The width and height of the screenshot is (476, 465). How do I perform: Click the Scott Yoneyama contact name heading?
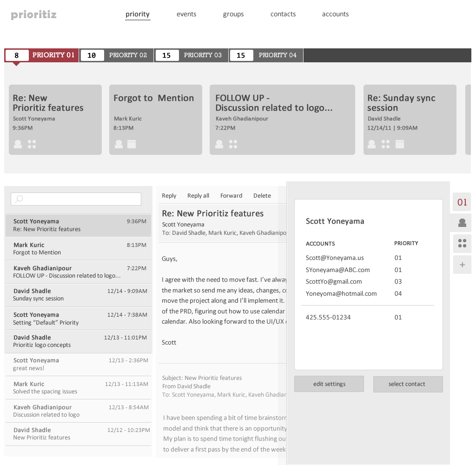335,221
